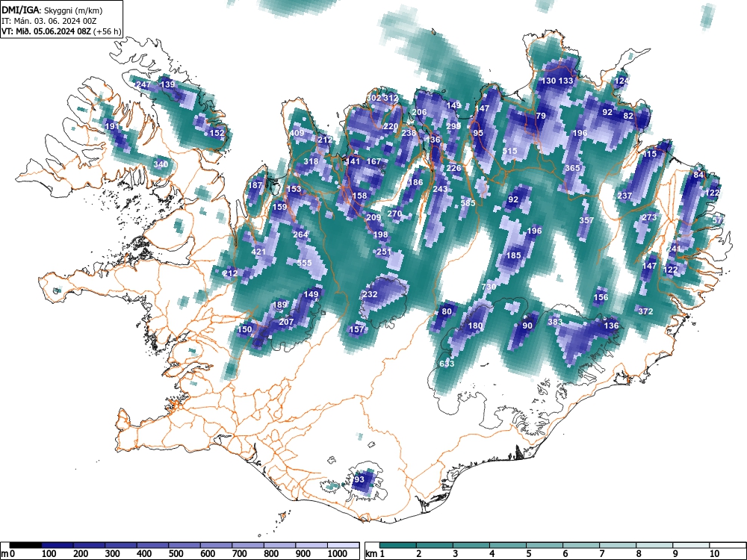Click the value 238 on the map
The width and height of the screenshot is (747, 560).
tap(409, 133)
